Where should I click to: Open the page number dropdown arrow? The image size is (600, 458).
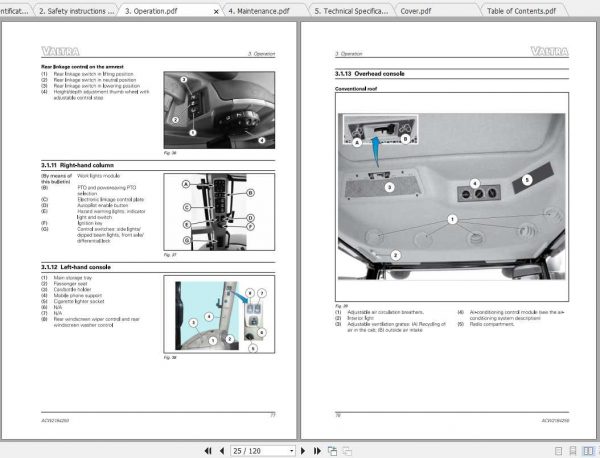(292, 451)
